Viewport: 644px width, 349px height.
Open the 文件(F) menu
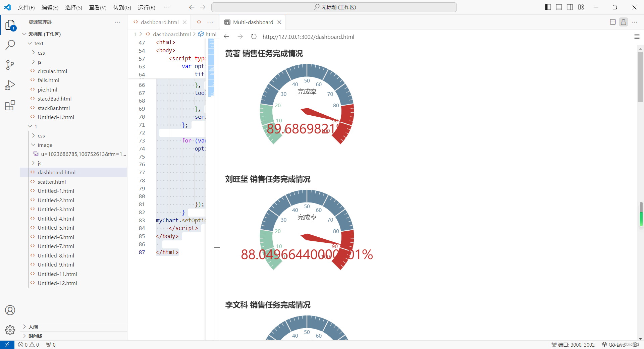click(26, 7)
